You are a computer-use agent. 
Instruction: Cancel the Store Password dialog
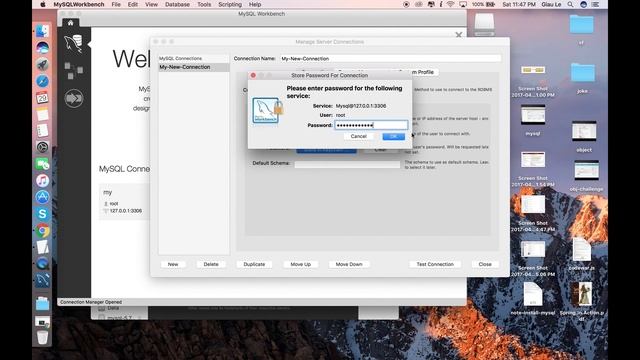pyautogui.click(x=358, y=136)
